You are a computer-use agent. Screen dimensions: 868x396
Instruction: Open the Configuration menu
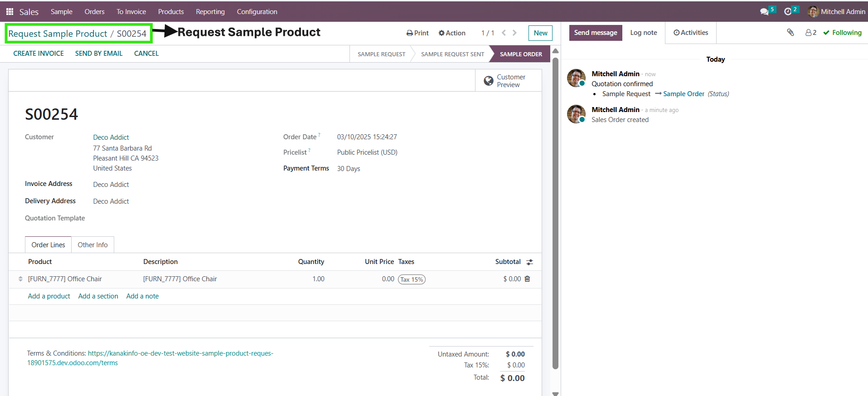[x=257, y=12]
